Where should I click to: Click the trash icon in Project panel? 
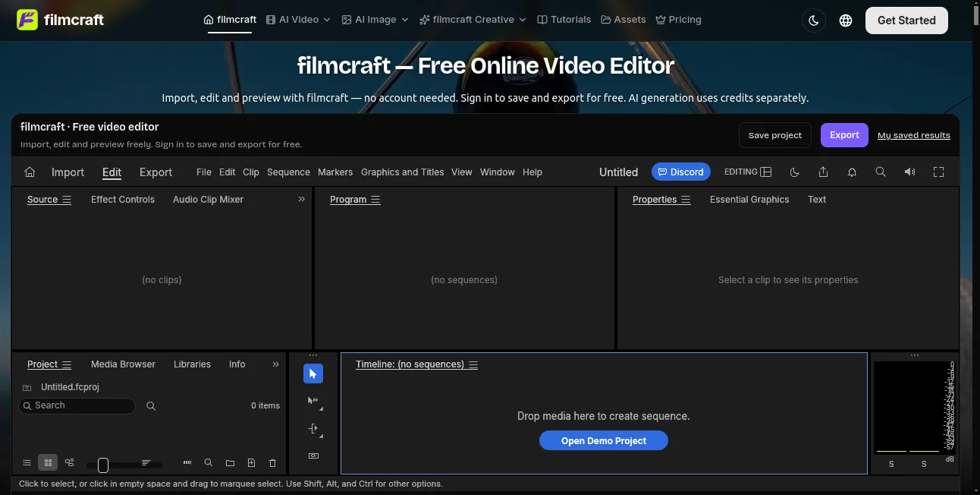[x=272, y=462]
